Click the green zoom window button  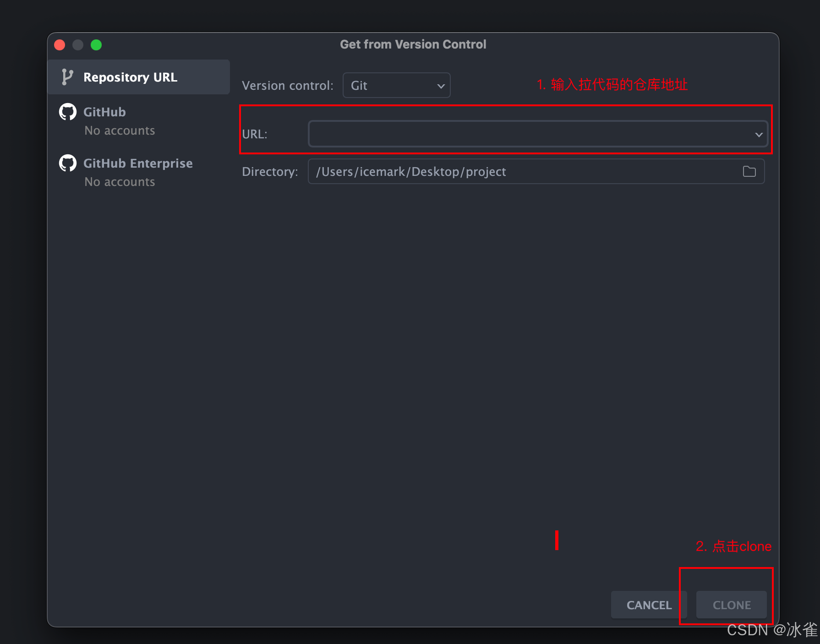pyautogui.click(x=96, y=45)
